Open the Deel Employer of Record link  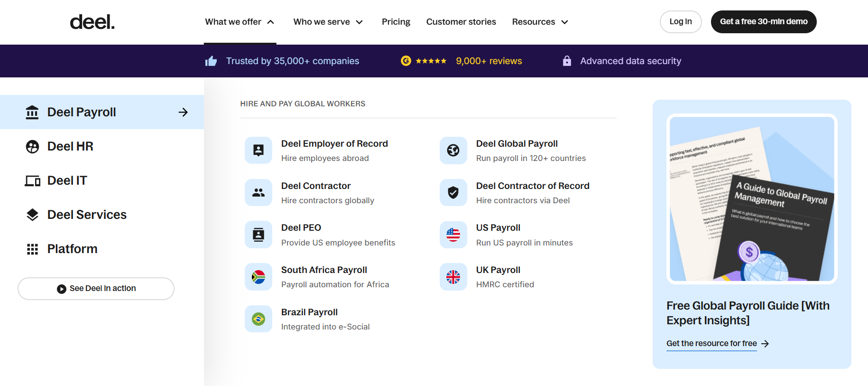coord(334,143)
